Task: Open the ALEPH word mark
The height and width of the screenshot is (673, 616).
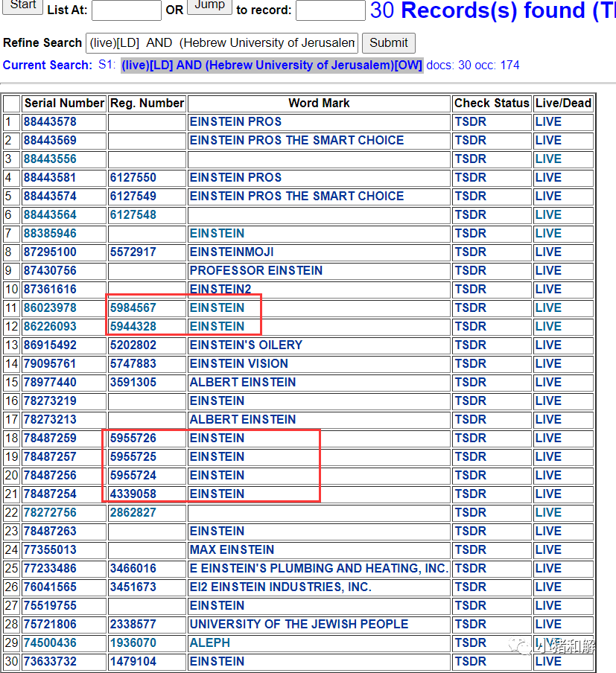Action: click(x=209, y=642)
